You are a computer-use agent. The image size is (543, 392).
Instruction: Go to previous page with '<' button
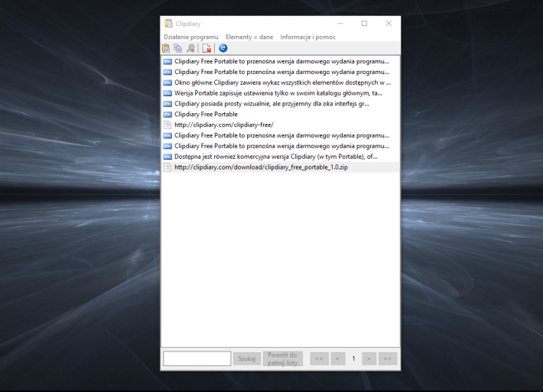click(x=337, y=358)
